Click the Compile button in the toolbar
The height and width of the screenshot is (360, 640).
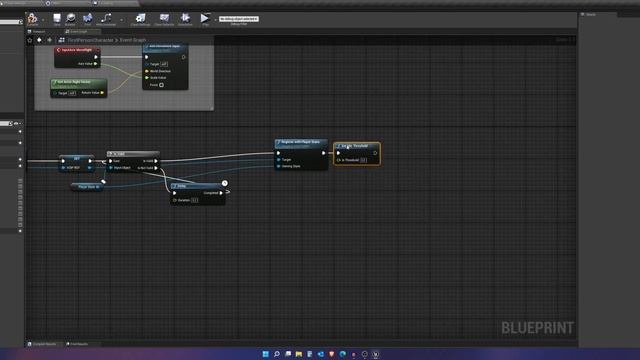point(32,19)
